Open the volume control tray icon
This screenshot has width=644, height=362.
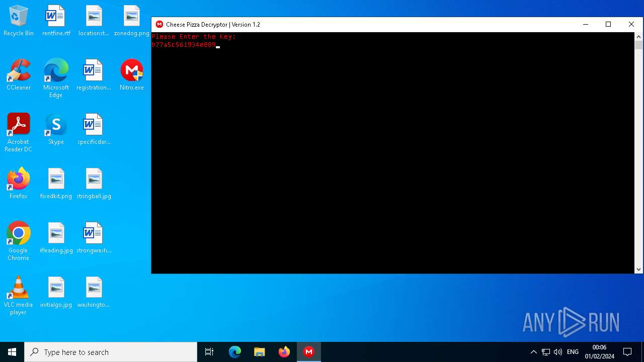[557, 352]
